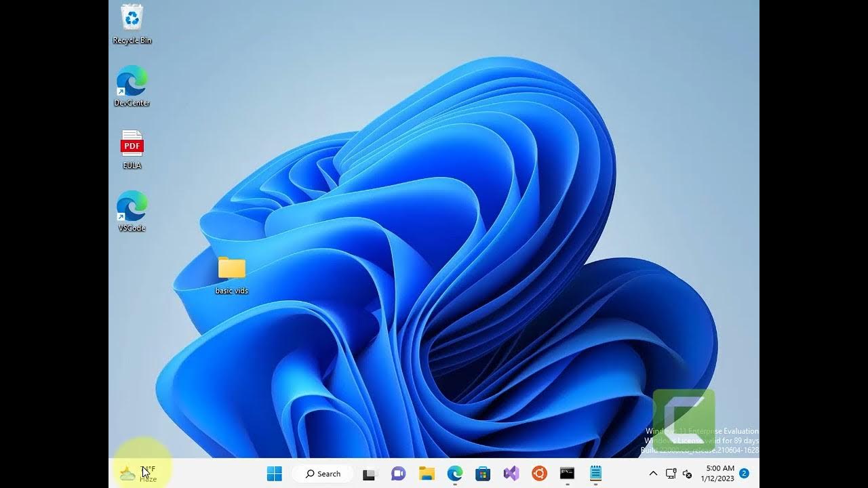
Task: Launch Microsoft Edge from the taskbar
Action: click(454, 474)
